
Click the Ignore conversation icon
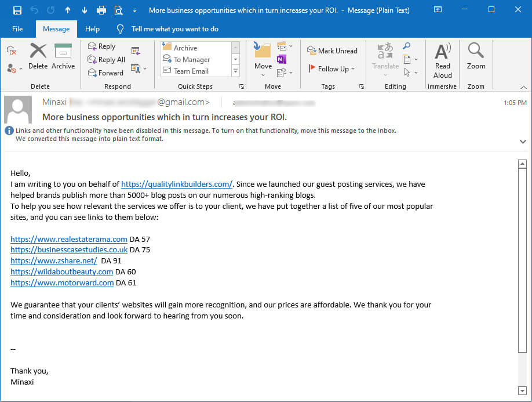click(12, 50)
